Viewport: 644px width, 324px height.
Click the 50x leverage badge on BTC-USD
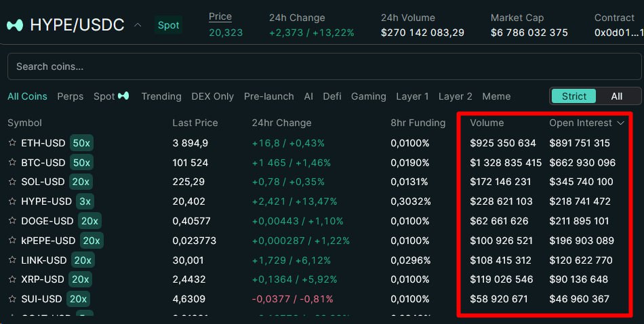click(81, 163)
